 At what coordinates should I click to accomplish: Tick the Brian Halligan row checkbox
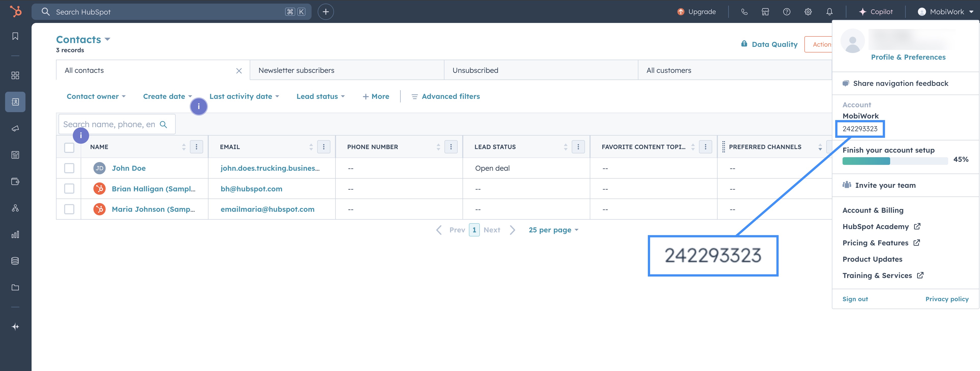pos(69,189)
